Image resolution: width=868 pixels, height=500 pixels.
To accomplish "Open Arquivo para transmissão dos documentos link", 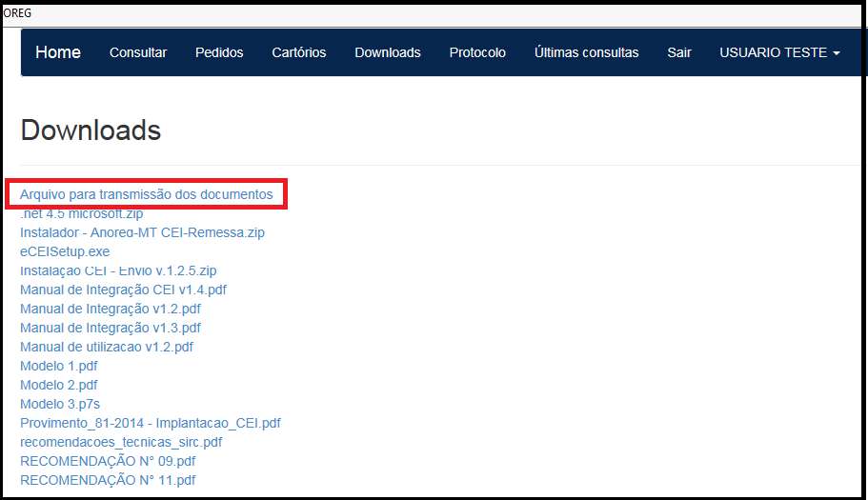I will 146,194.
